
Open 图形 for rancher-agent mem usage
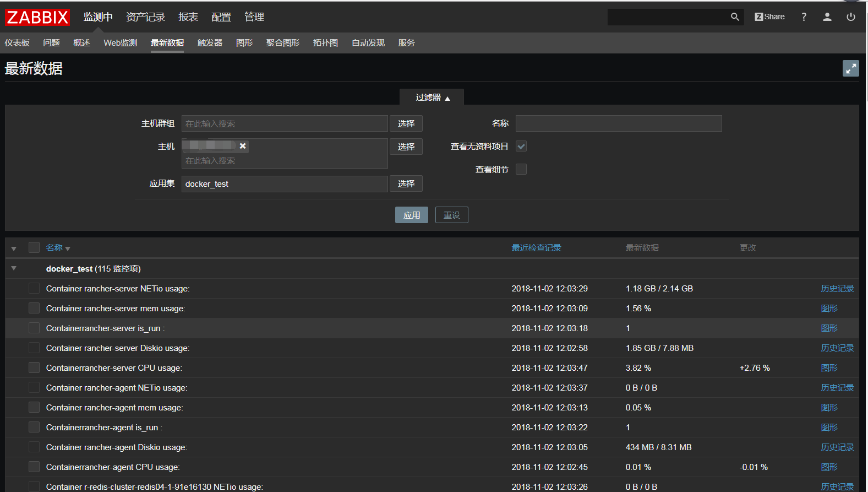tap(829, 408)
